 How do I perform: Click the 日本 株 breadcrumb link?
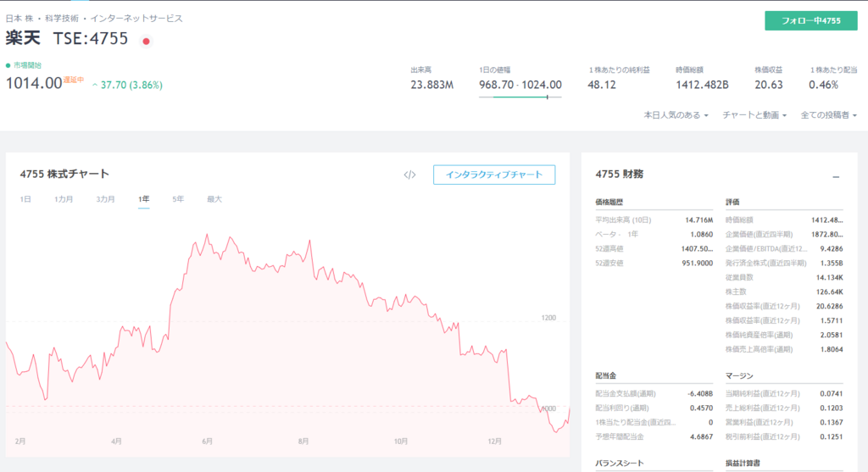click(19, 19)
